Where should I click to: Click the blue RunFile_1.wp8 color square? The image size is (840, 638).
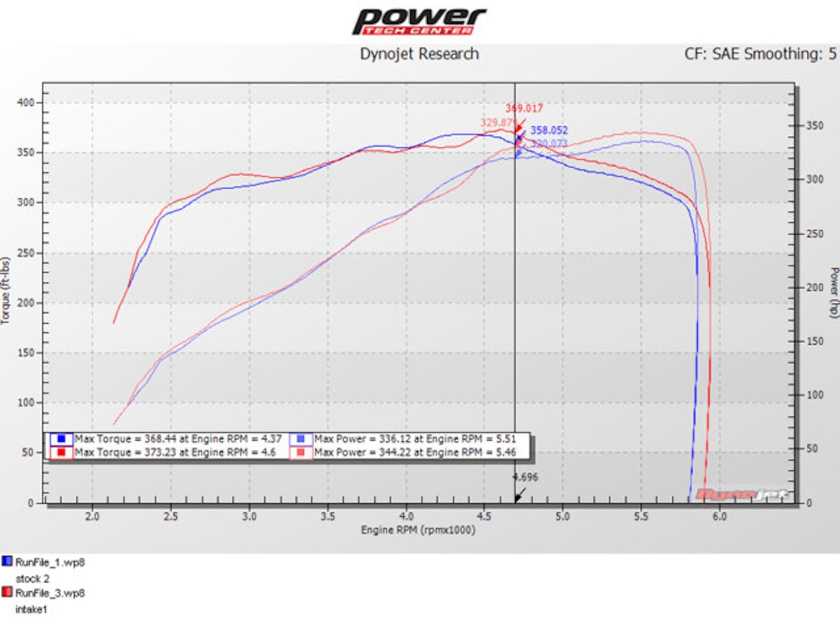(6, 560)
